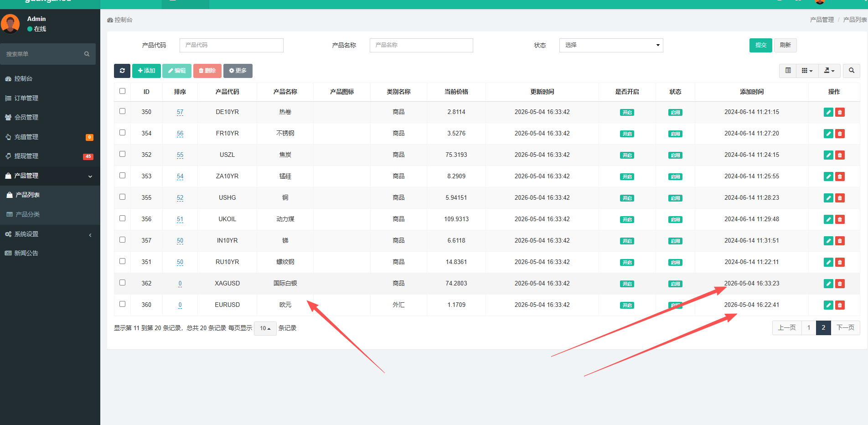
Task: Edit product row RU10YR
Action: tap(829, 262)
